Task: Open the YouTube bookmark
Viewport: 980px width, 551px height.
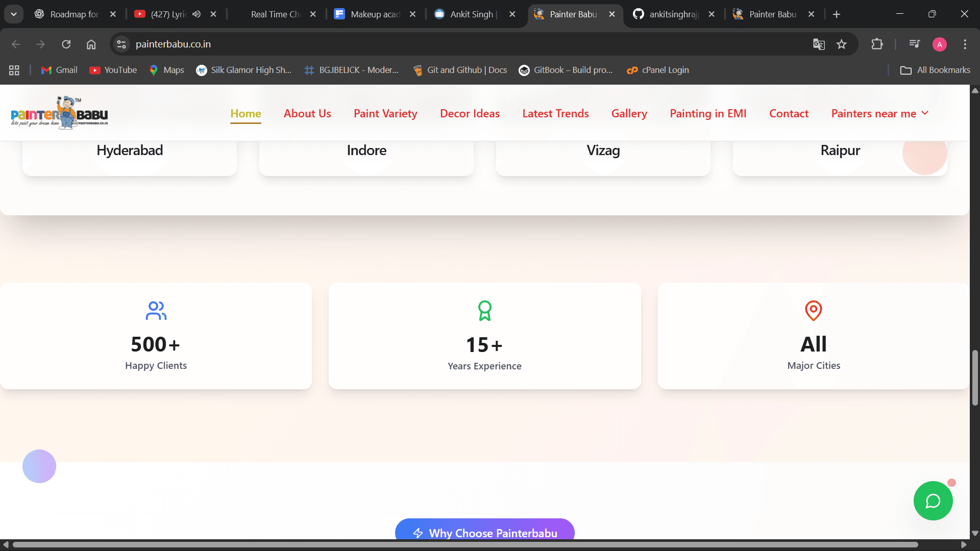Action: 113,70
